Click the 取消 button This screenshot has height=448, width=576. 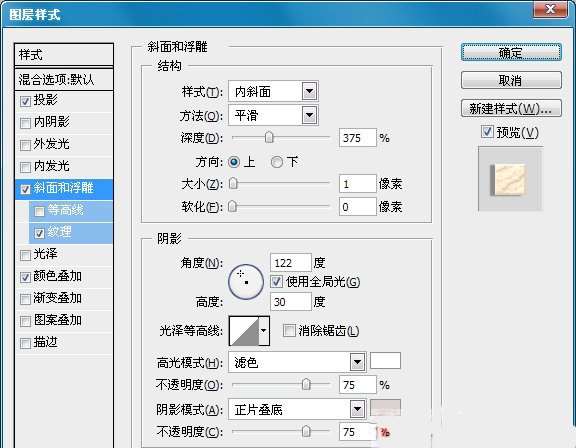click(511, 80)
